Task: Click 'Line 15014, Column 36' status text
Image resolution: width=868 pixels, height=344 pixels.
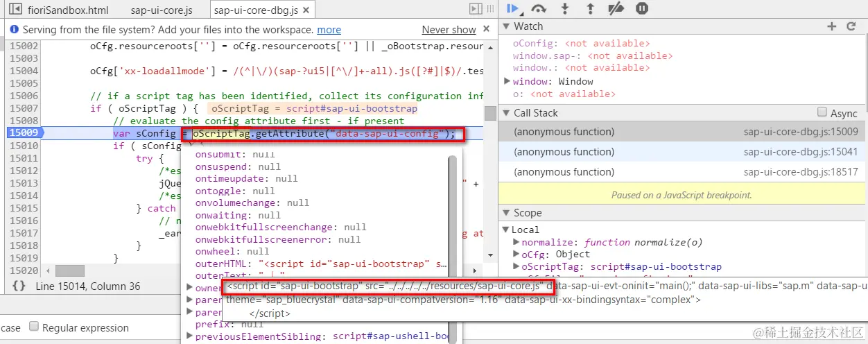Action: pyautogui.click(x=88, y=286)
